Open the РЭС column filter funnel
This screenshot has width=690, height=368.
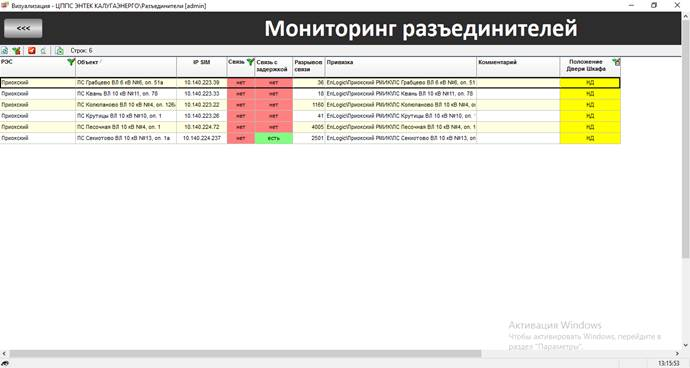tap(70, 62)
